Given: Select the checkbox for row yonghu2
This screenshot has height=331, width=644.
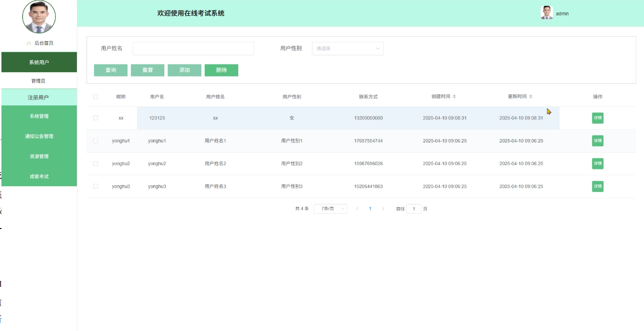Looking at the screenshot, I should [x=96, y=164].
